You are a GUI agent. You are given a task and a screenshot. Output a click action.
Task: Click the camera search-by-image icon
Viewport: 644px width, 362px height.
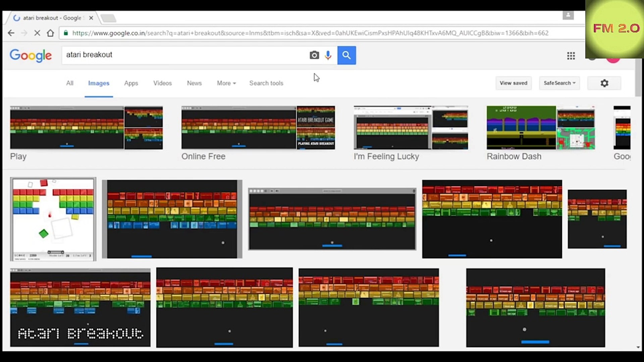(314, 55)
